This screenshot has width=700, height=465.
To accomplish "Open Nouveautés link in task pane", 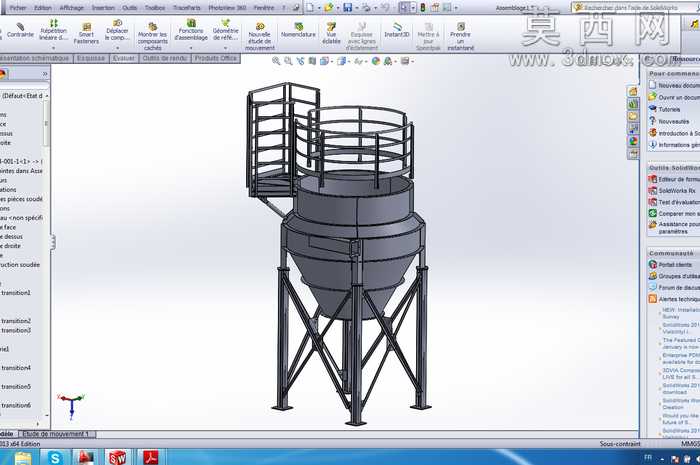I will click(x=669, y=121).
